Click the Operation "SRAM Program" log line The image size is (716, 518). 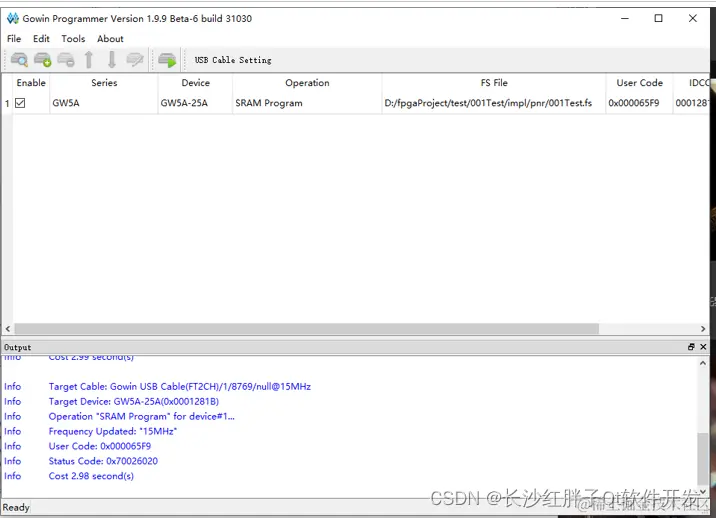[142, 417]
